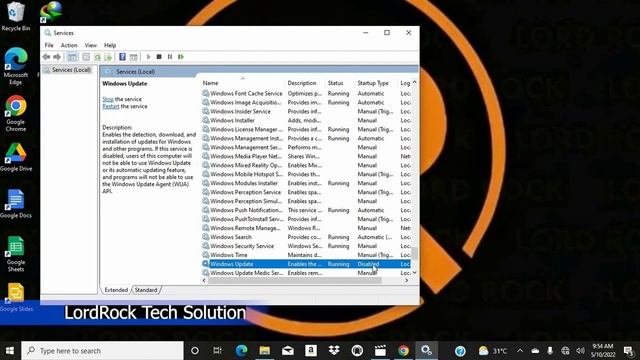
Task: Open the Recycle Bin desktop icon
Action: click(16, 16)
